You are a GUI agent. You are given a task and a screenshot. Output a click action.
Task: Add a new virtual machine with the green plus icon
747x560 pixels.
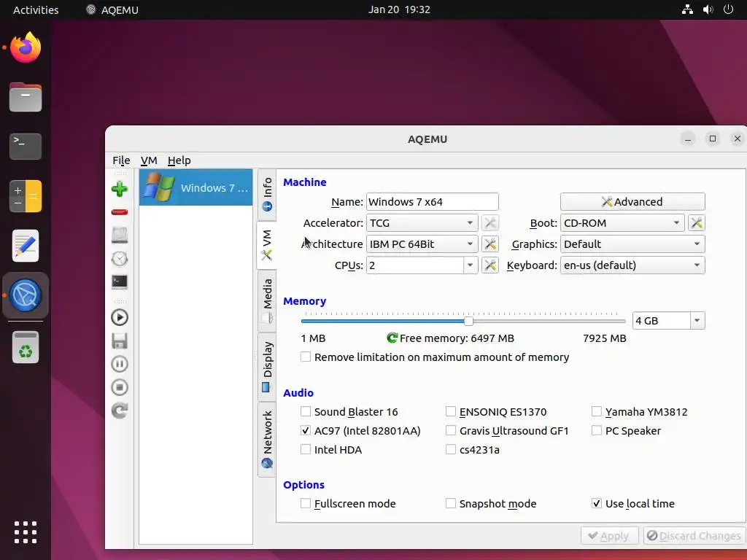pos(120,189)
